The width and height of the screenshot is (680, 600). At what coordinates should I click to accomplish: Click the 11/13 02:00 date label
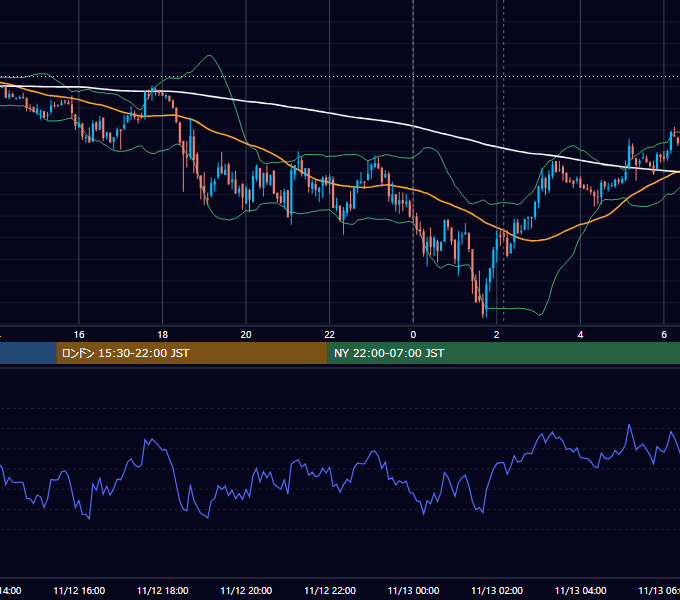click(x=497, y=590)
